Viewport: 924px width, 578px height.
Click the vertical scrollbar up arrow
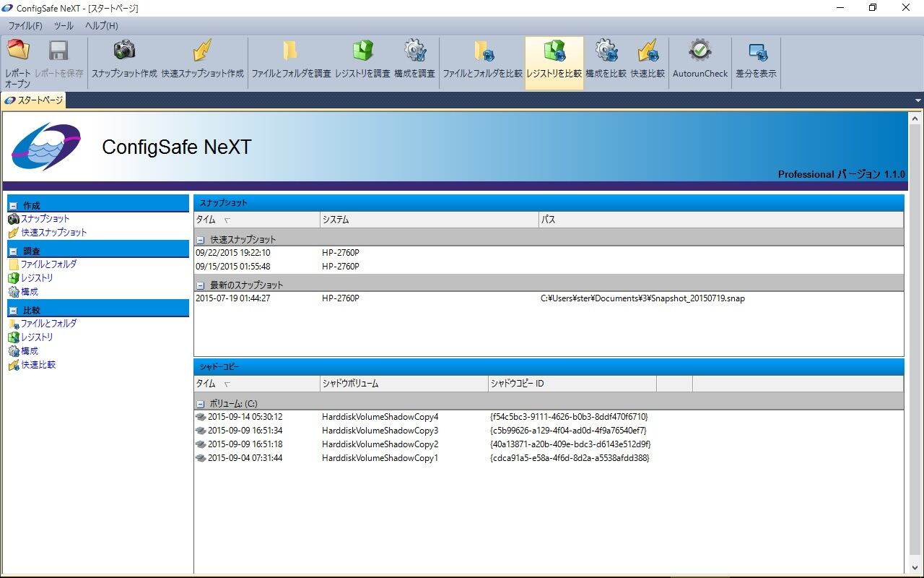915,118
